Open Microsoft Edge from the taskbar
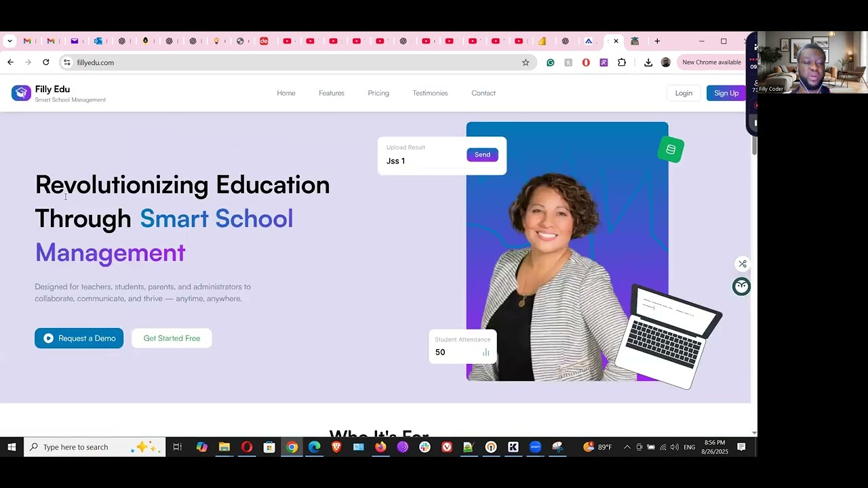Screen dimensions: 868x488 (314, 447)
